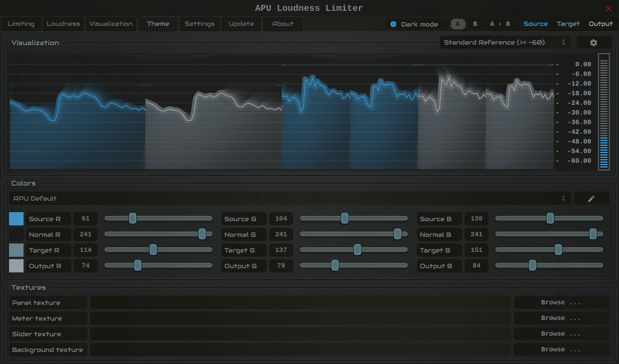Click the Normal B slider
The width and height of the screenshot is (619, 364).
[x=549, y=234]
